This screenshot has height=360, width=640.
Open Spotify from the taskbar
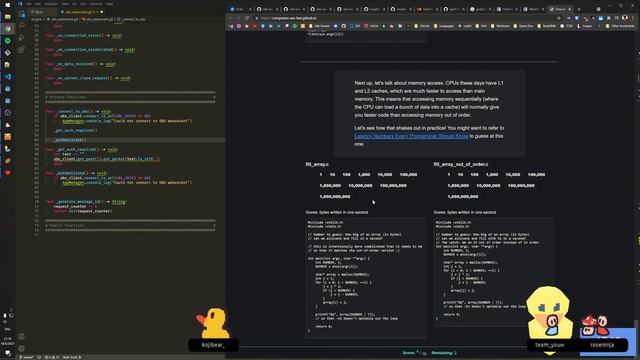click(7, 41)
